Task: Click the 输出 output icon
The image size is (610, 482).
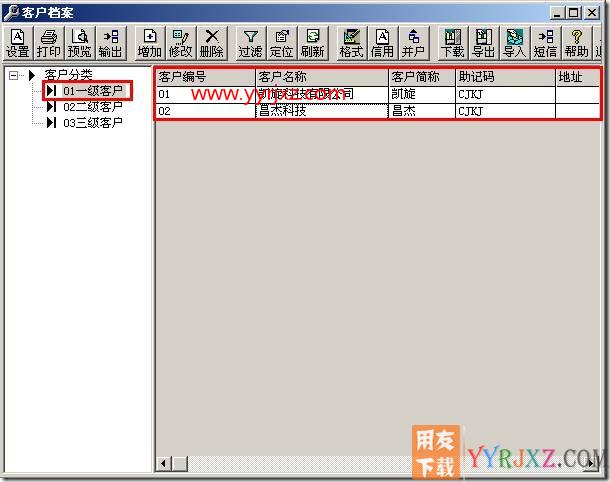Action: 111,44
